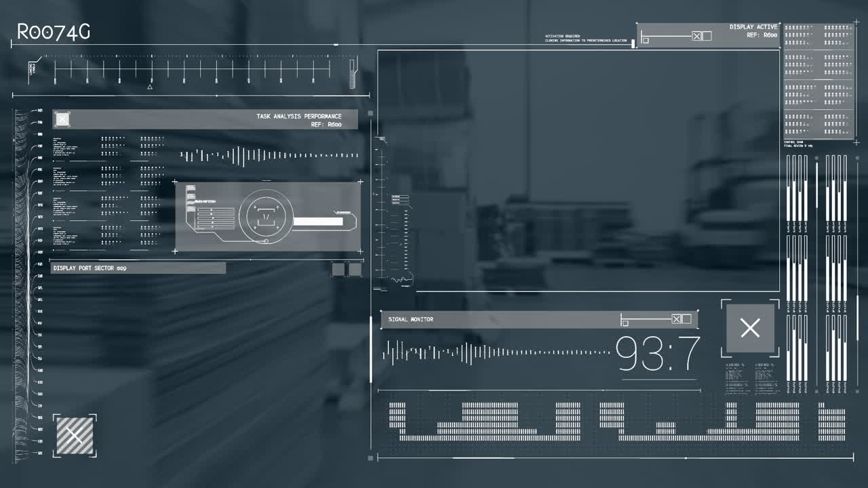Click the Display Active label

[x=753, y=27]
